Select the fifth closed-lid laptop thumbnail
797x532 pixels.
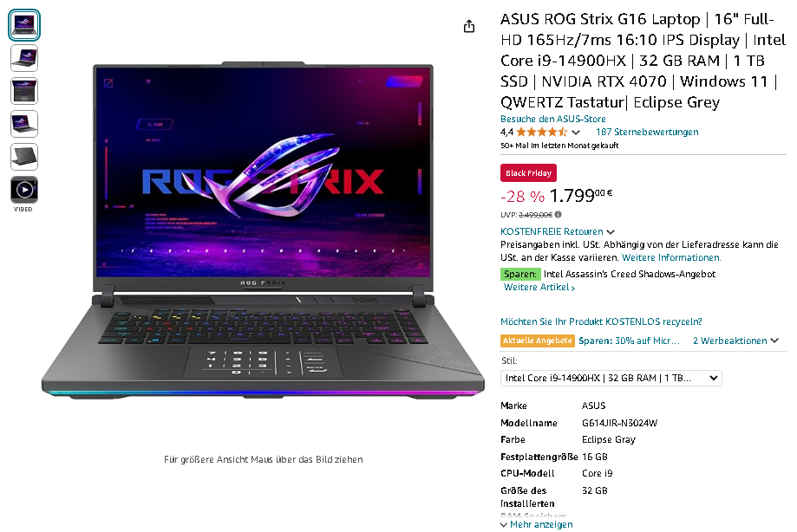(24, 157)
